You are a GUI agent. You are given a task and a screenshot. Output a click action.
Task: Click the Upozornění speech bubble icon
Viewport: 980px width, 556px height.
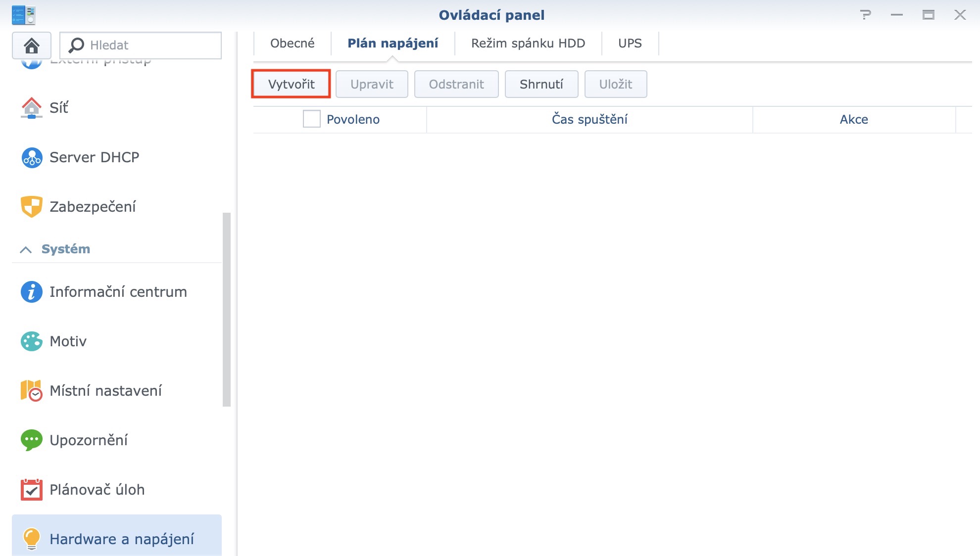31,440
